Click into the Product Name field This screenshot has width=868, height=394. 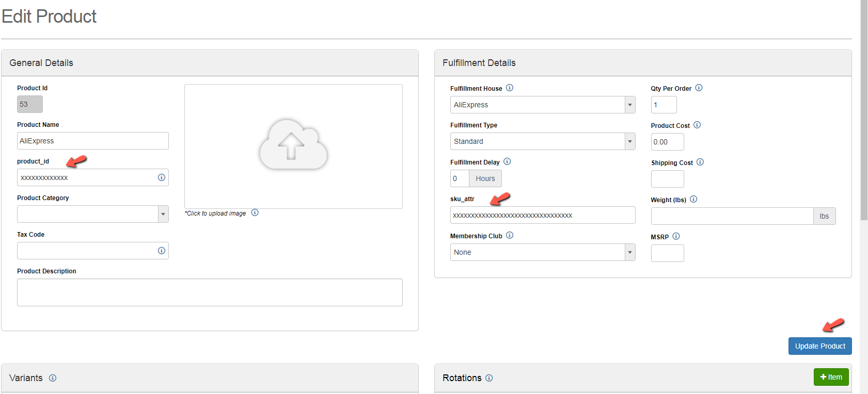point(92,141)
